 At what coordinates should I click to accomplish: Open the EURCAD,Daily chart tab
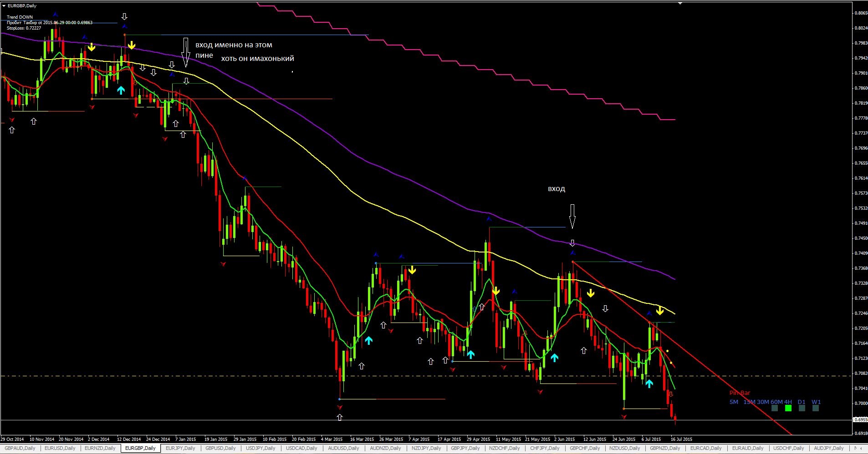[706, 448]
